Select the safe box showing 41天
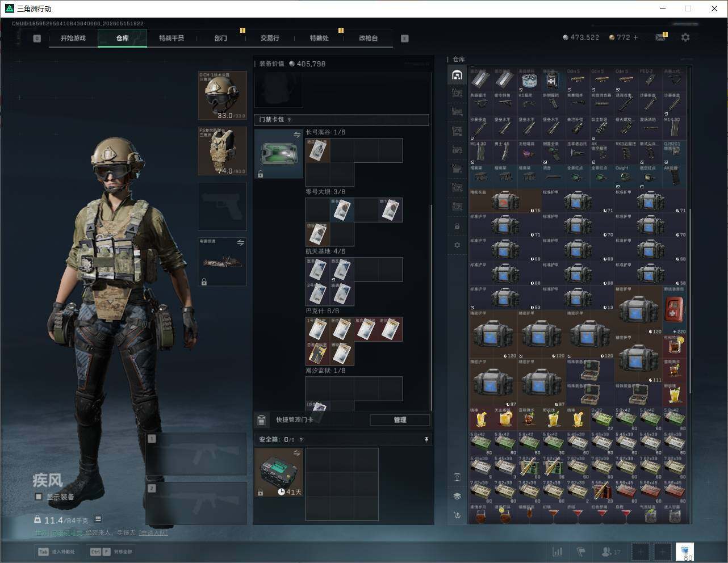728x563 pixels. click(278, 472)
